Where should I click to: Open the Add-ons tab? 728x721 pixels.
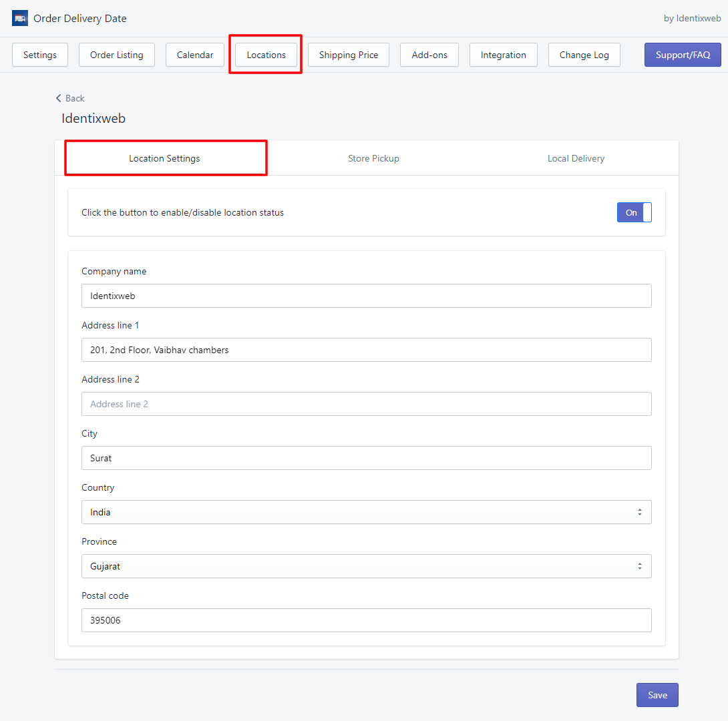(429, 55)
